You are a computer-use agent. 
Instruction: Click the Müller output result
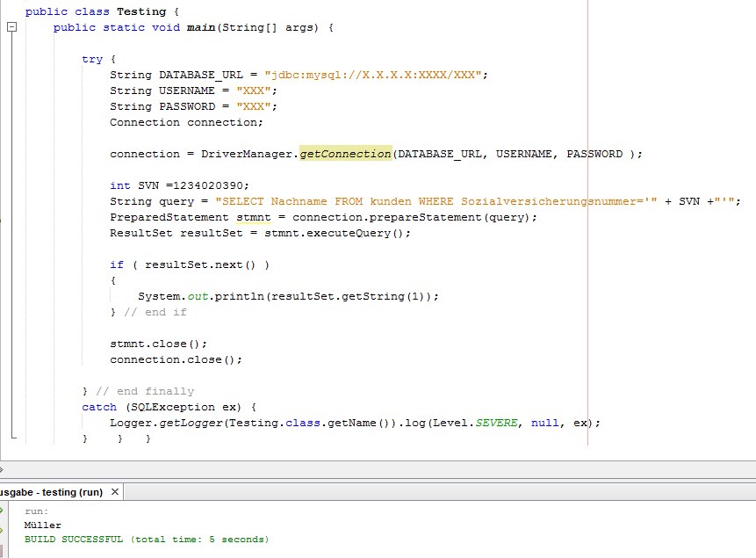[x=42, y=525]
